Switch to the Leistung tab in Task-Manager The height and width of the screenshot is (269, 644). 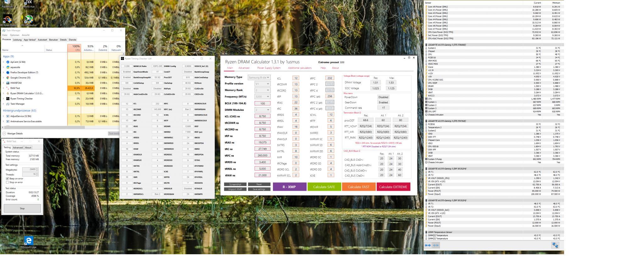tap(17, 40)
